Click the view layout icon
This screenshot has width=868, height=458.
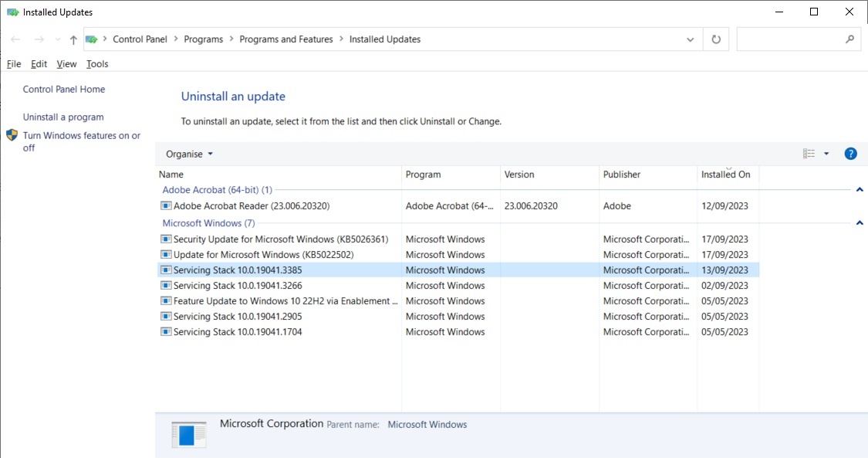(809, 154)
